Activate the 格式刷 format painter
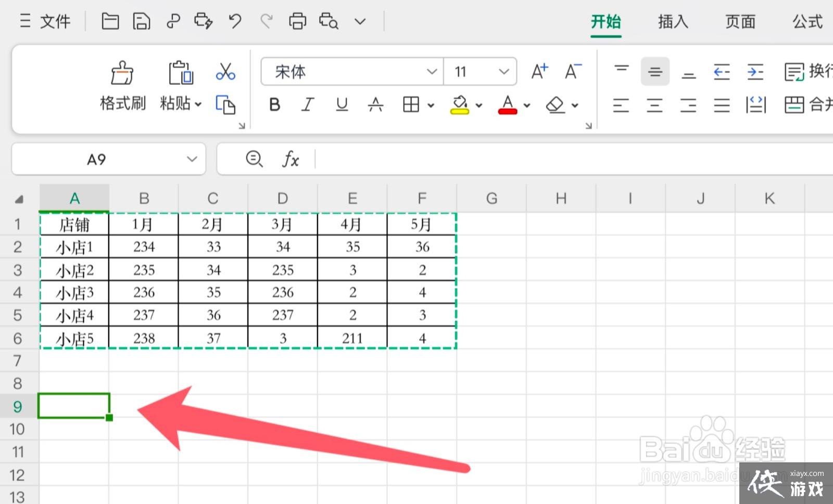 pos(123,86)
